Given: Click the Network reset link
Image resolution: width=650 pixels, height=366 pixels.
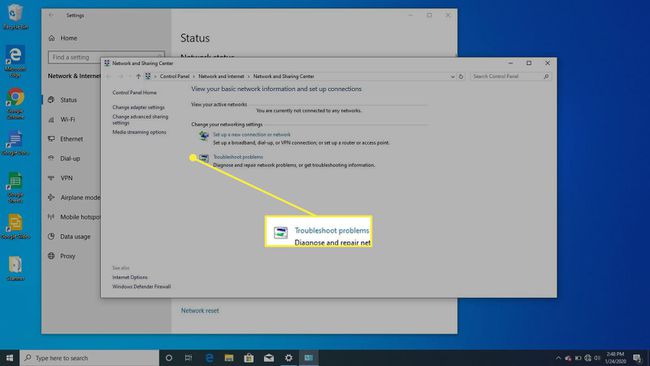Looking at the screenshot, I should tap(200, 310).
